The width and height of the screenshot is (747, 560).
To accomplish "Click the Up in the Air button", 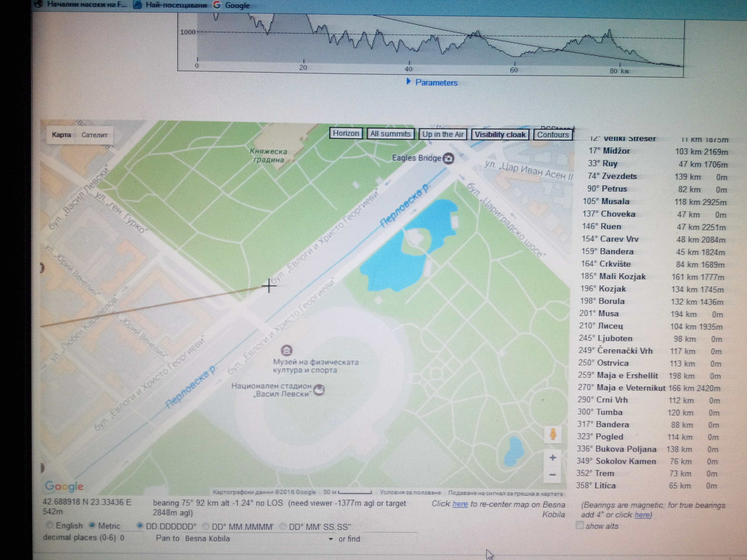I will pyautogui.click(x=442, y=134).
